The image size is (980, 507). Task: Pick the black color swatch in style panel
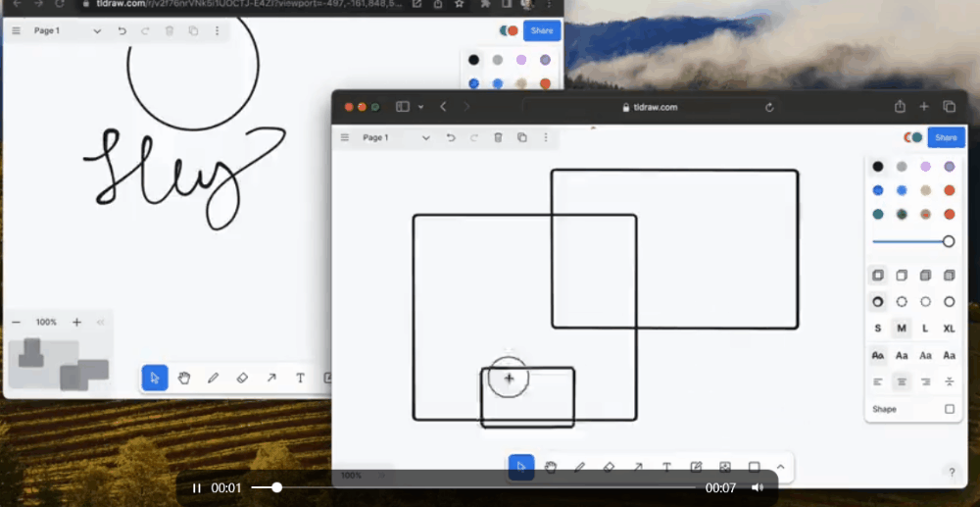[x=877, y=167]
